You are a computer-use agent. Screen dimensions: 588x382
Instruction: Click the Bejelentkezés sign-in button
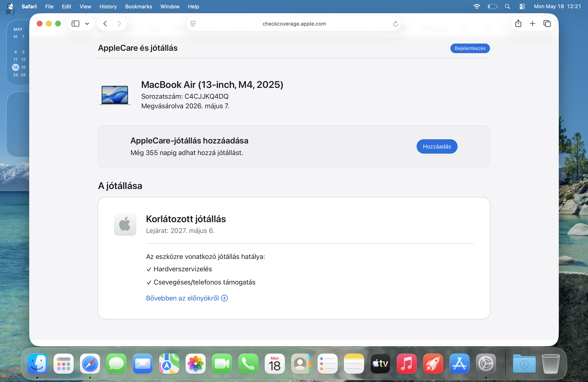[470, 48]
